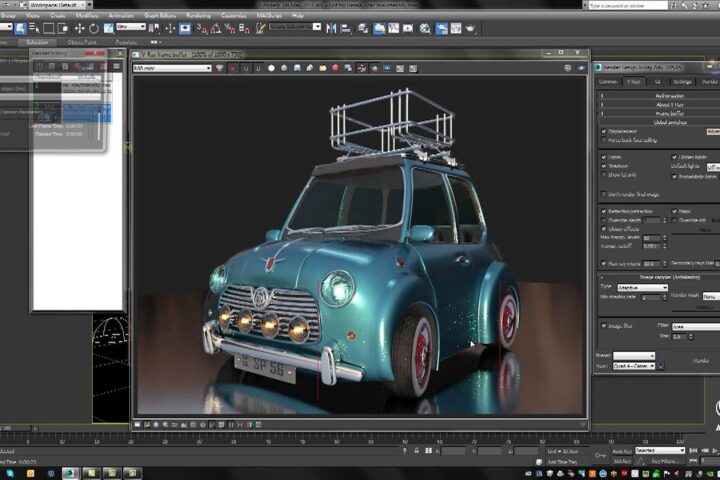Toggle monochromatic mode in frame buffer
720x480 pixels.
284,68
